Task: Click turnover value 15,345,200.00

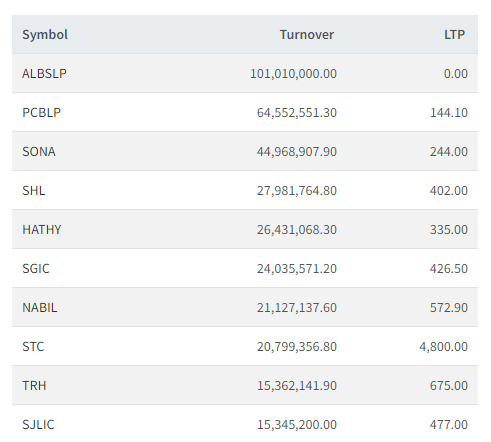Action: coord(297,425)
